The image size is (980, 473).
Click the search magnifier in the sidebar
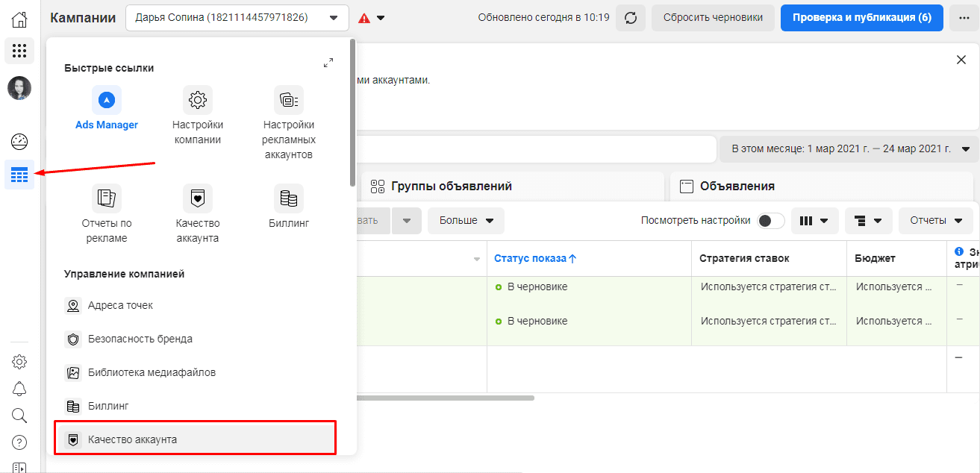point(19,416)
